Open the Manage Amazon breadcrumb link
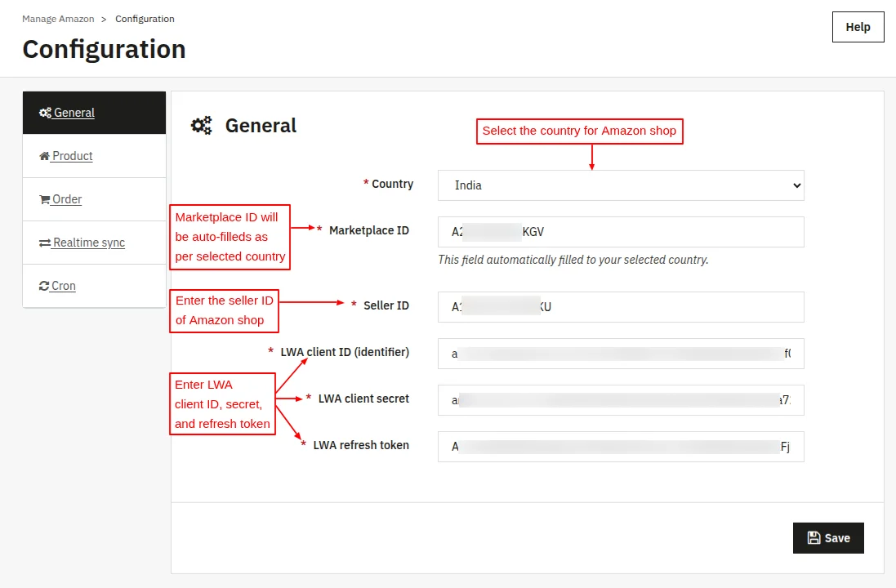Image resolution: width=896 pixels, height=588 pixels. click(58, 18)
